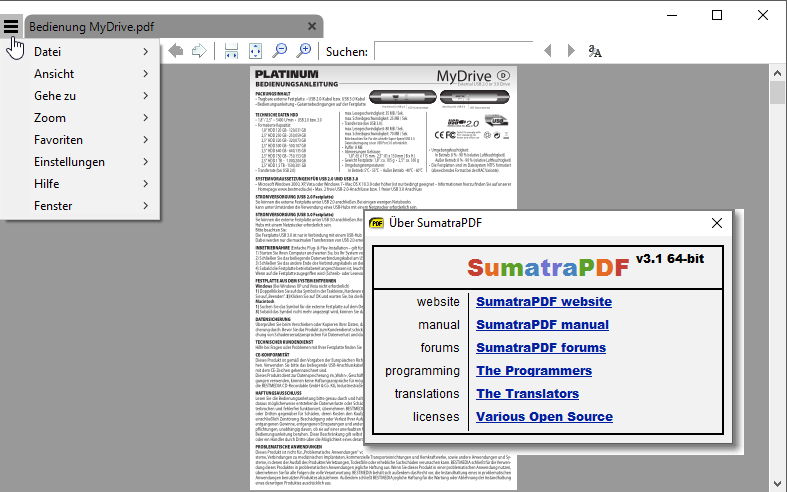This screenshot has height=492, width=787.
Task: Go to previous page arrow in toolbar
Action: tap(176, 51)
